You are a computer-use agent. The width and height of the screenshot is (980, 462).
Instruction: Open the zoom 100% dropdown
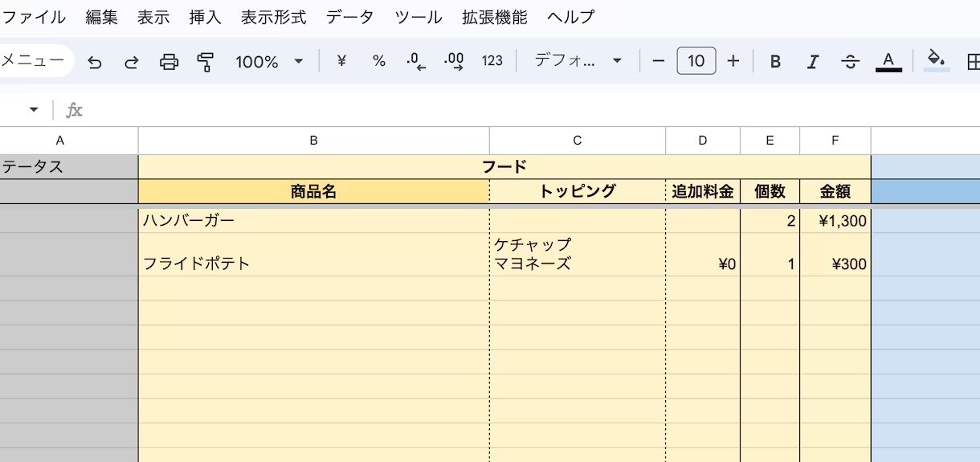pyautogui.click(x=269, y=61)
